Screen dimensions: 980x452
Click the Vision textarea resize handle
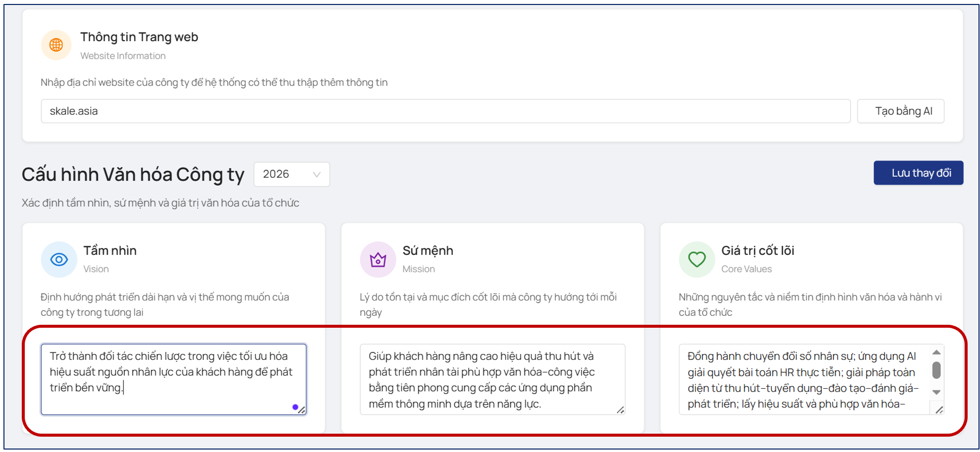pos(302,410)
